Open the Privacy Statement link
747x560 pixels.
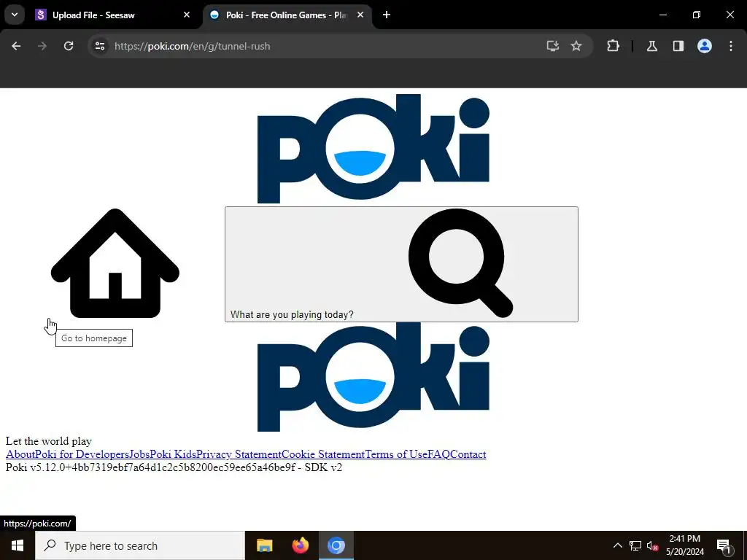(239, 454)
